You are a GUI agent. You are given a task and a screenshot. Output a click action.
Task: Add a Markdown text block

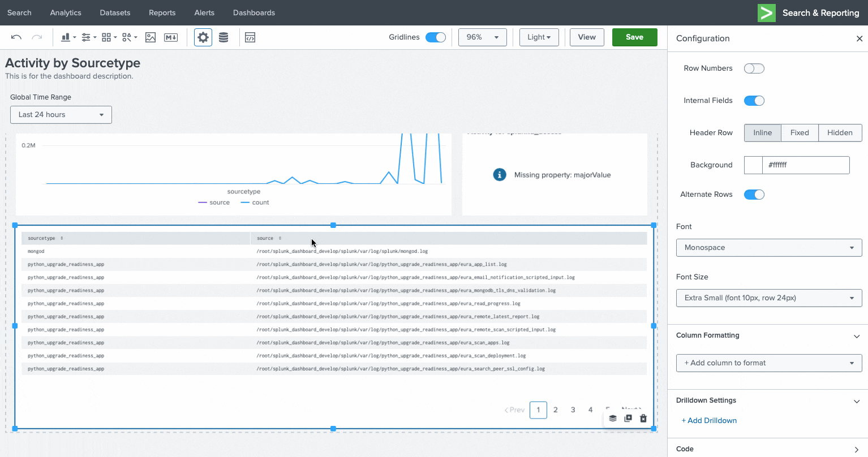point(171,37)
